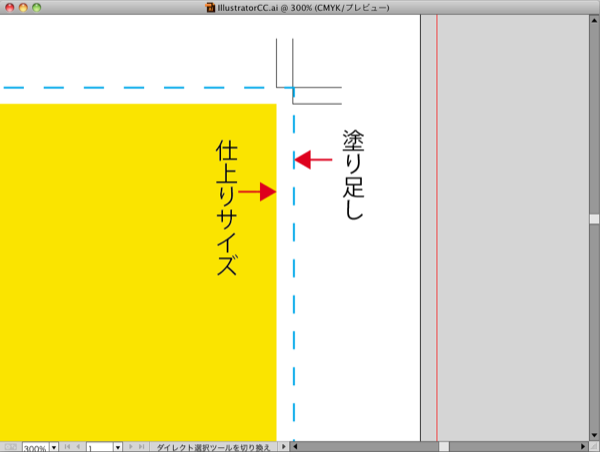The height and width of the screenshot is (452, 600).
Task: Select the 仕上りサイズ text object
Action: point(226,208)
